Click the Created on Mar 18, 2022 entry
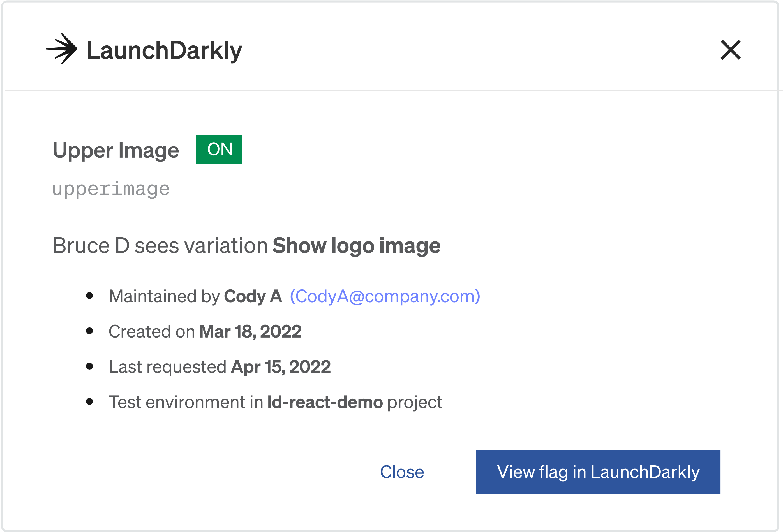 click(205, 331)
